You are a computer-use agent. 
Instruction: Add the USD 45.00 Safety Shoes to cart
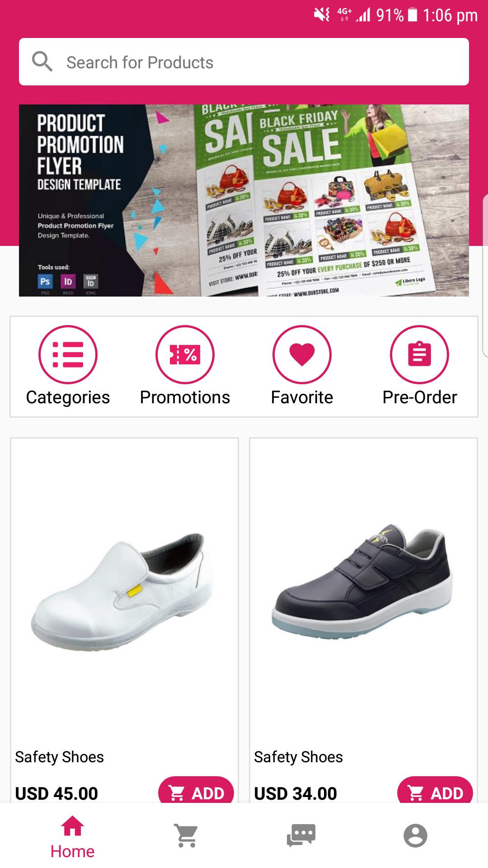196,793
